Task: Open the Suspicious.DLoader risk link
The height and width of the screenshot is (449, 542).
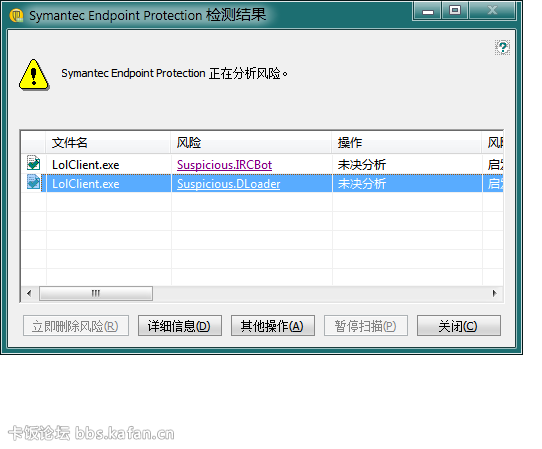Action: tap(228, 184)
